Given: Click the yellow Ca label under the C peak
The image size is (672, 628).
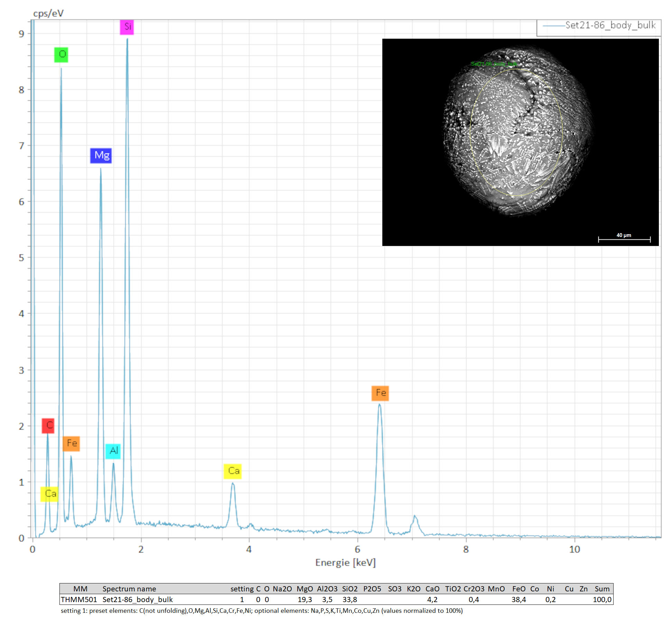Looking at the screenshot, I should pos(49,494).
